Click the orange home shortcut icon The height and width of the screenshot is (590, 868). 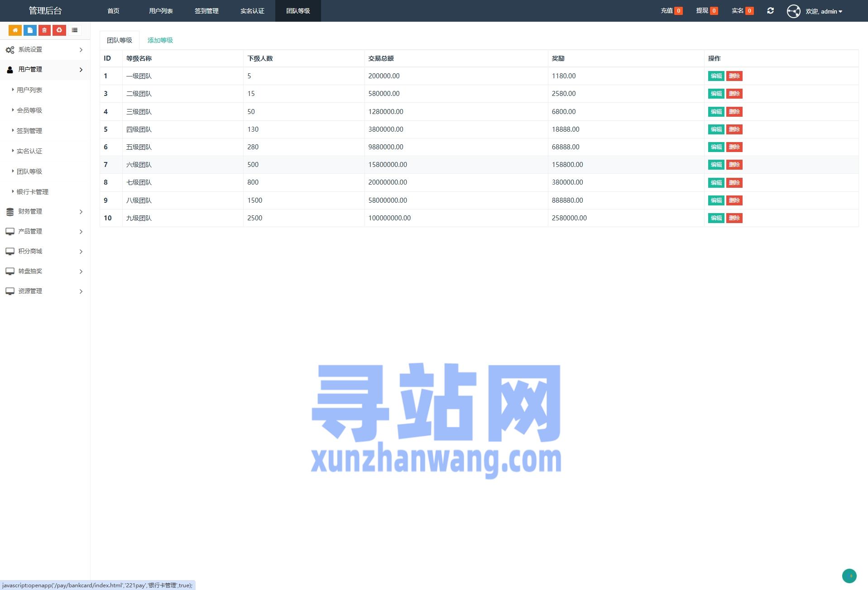coord(15,30)
